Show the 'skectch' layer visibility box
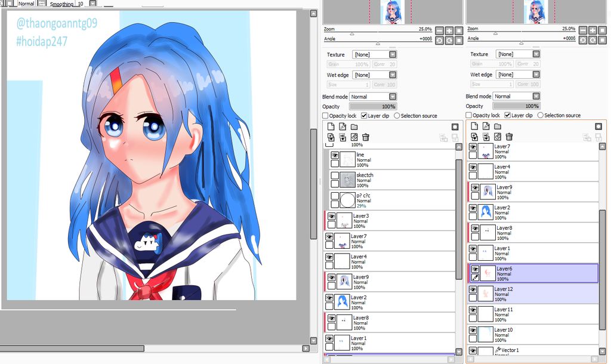Image resolution: width=611 pixels, height=364 pixels. click(x=335, y=175)
